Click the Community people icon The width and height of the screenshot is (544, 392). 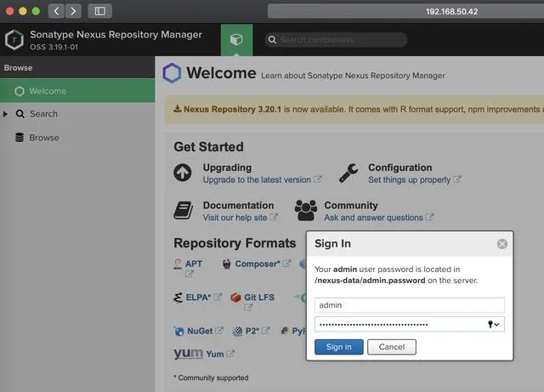tap(306, 210)
